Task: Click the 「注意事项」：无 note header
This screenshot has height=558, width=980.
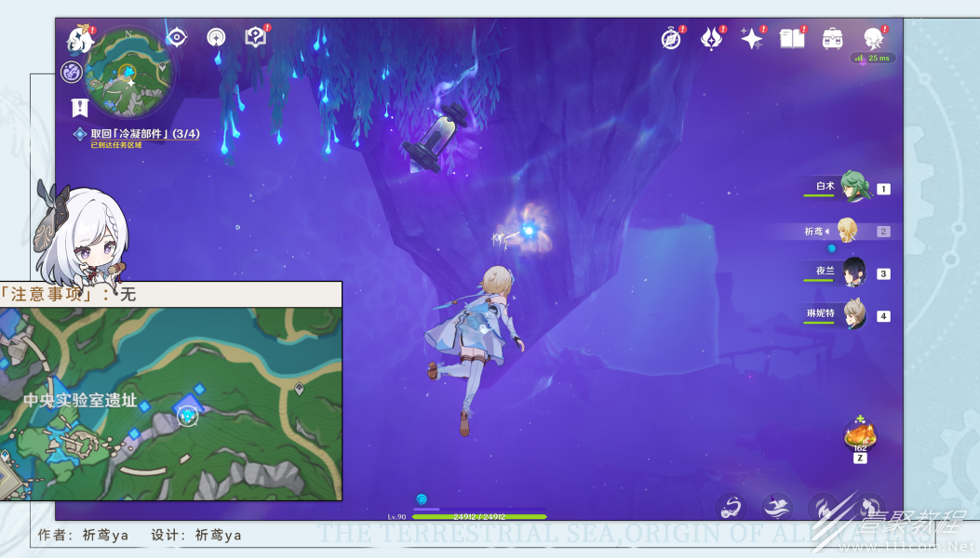Action: (x=69, y=294)
